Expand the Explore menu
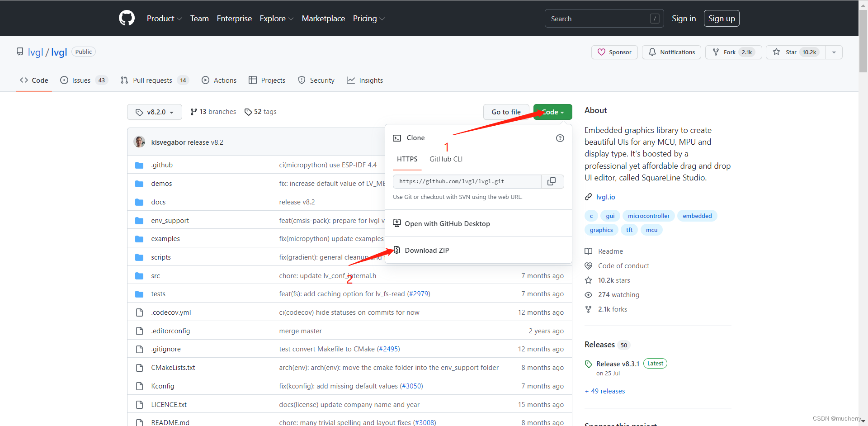Image resolution: width=868 pixels, height=426 pixels. point(277,19)
